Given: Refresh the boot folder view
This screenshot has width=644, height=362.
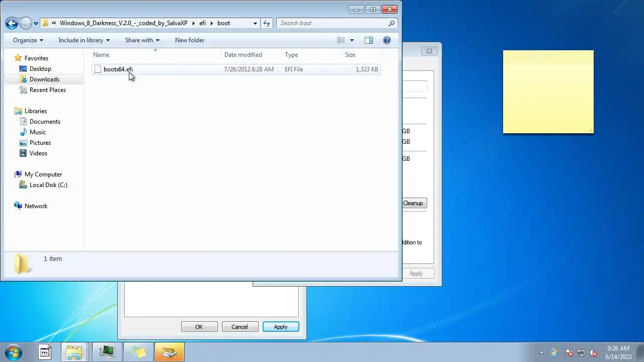Looking at the screenshot, I should pyautogui.click(x=267, y=23).
